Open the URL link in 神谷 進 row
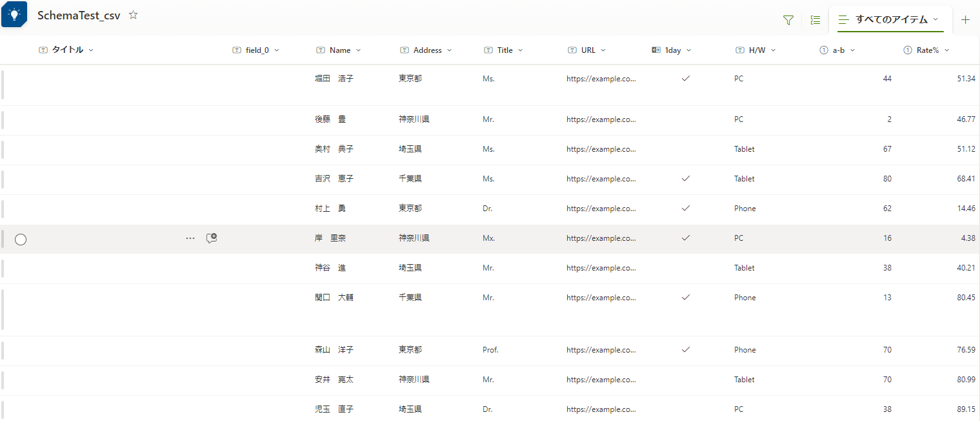This screenshot has height=421, width=980. pyautogui.click(x=601, y=268)
